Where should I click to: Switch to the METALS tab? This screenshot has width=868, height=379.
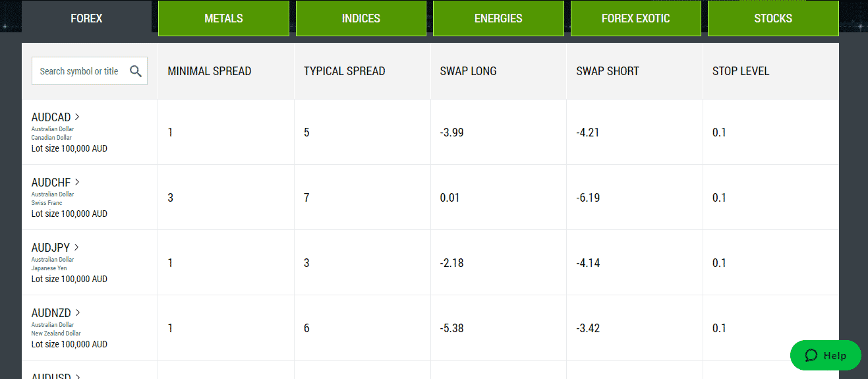[x=223, y=18]
